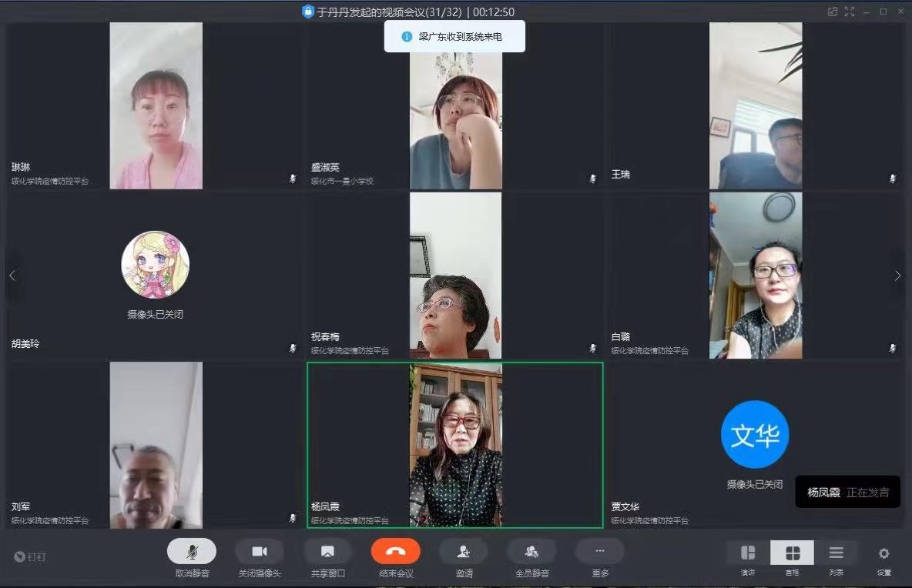
Task: Click name label 祝春梅
Action: (x=325, y=336)
